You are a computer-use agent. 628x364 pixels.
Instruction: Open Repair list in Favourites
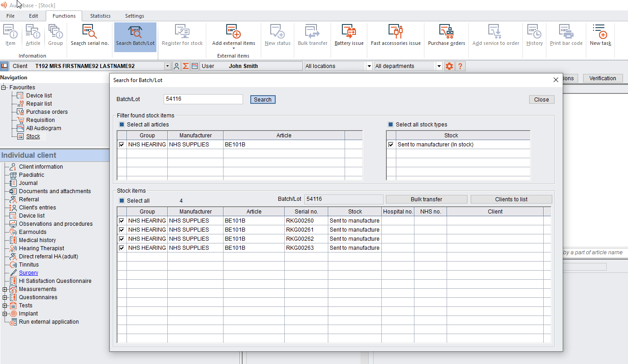click(39, 104)
